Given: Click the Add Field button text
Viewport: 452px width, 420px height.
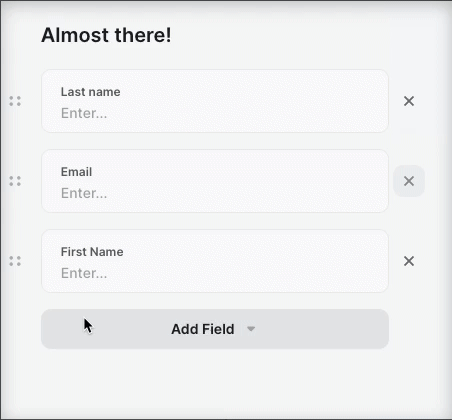Looking at the screenshot, I should point(203,329).
